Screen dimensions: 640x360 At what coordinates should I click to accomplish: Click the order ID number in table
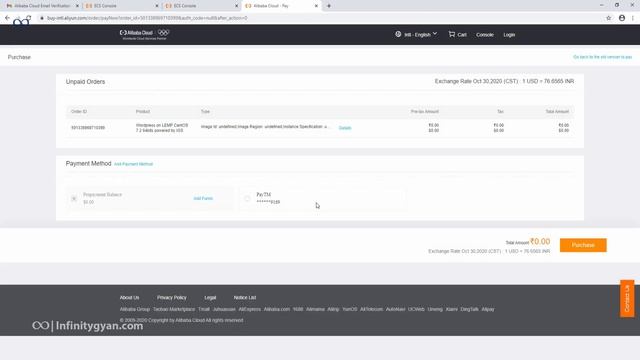[88, 128]
